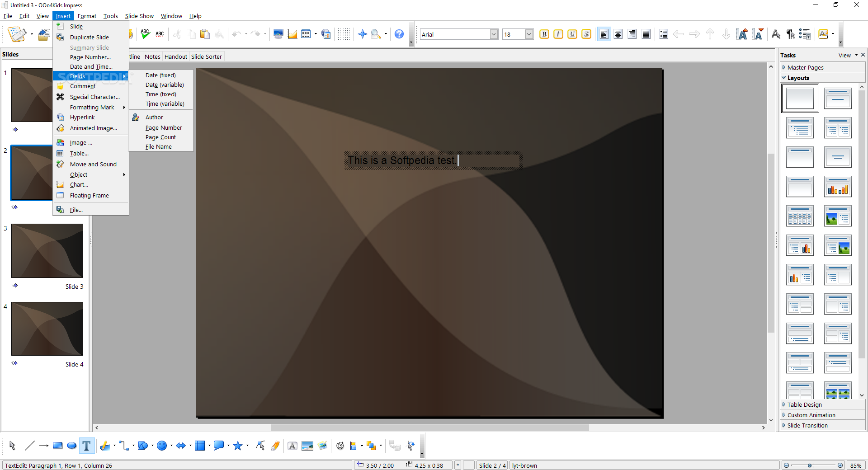Click the Slide Show monitor icon
The height and width of the screenshot is (470, 868).
click(x=278, y=34)
